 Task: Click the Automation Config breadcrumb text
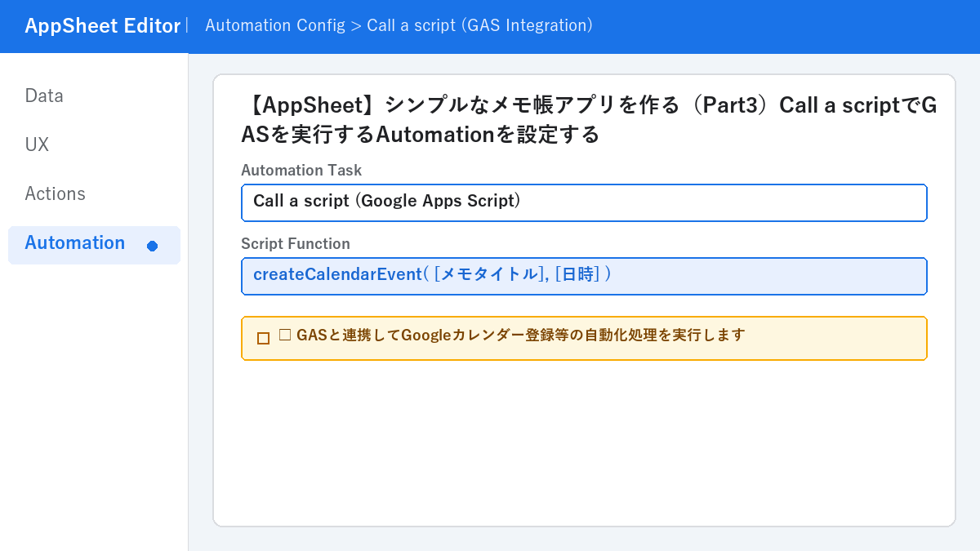275,25
